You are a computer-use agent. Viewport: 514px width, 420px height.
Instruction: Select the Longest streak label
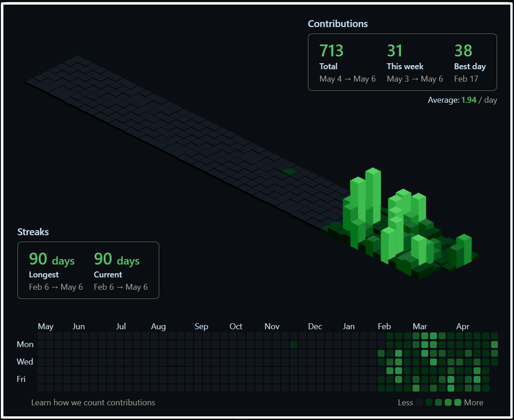click(44, 275)
